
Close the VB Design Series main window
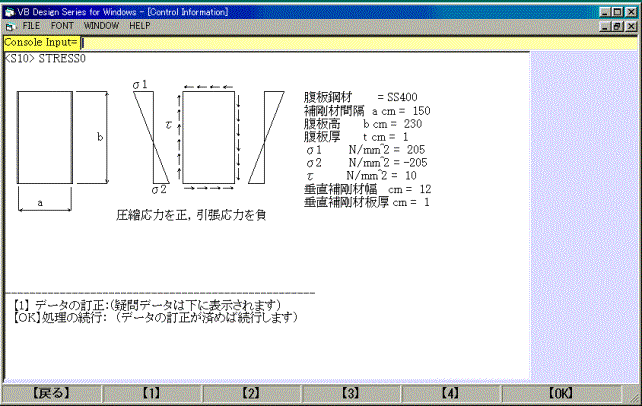[631, 12]
